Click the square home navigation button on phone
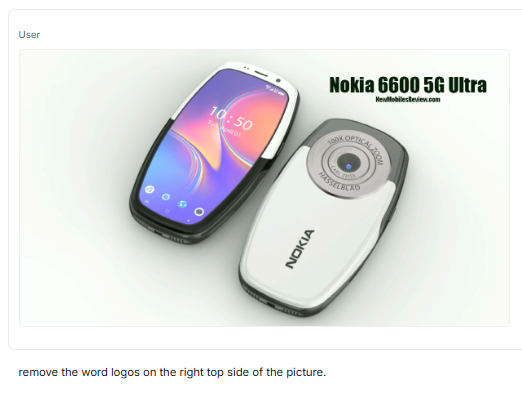This screenshot has width=522, height=405. coord(168,211)
